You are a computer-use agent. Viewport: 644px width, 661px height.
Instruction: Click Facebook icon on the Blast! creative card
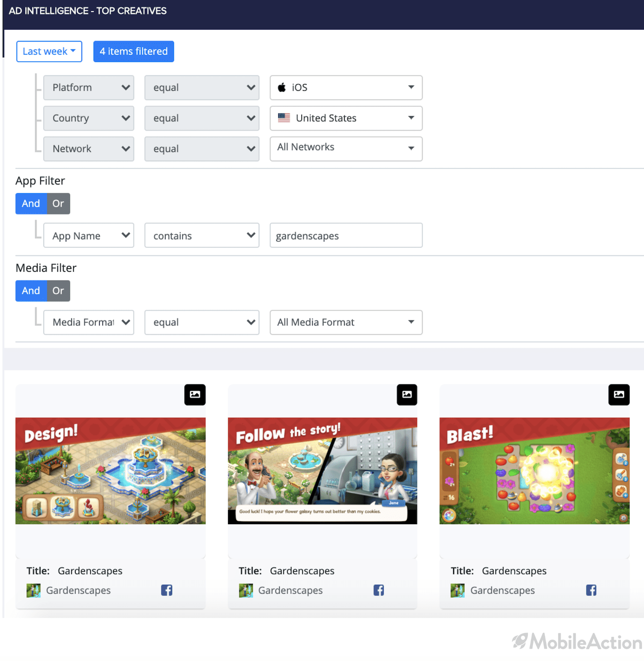point(591,590)
